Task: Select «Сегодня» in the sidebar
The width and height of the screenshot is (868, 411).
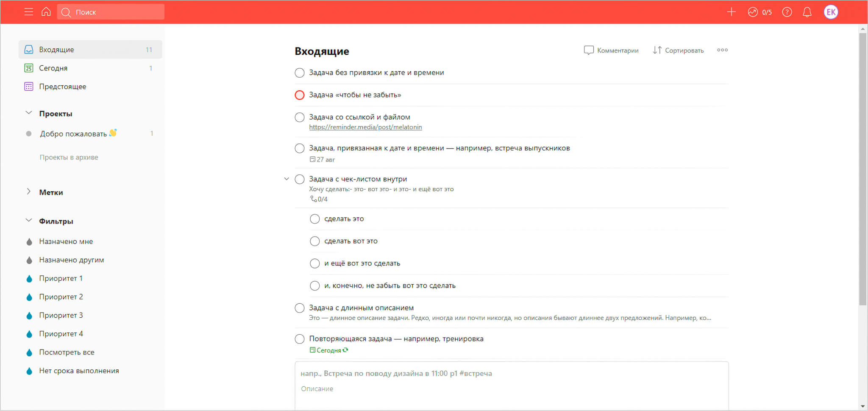Action: (53, 68)
